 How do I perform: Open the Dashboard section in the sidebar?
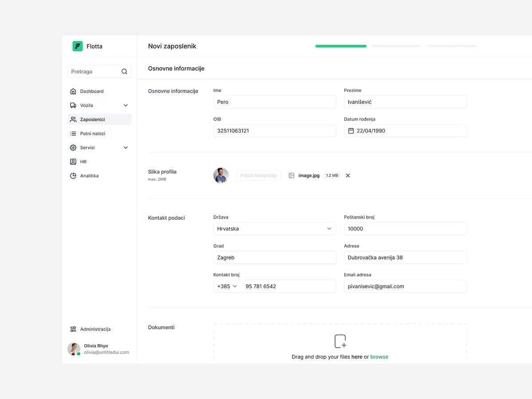73,91
